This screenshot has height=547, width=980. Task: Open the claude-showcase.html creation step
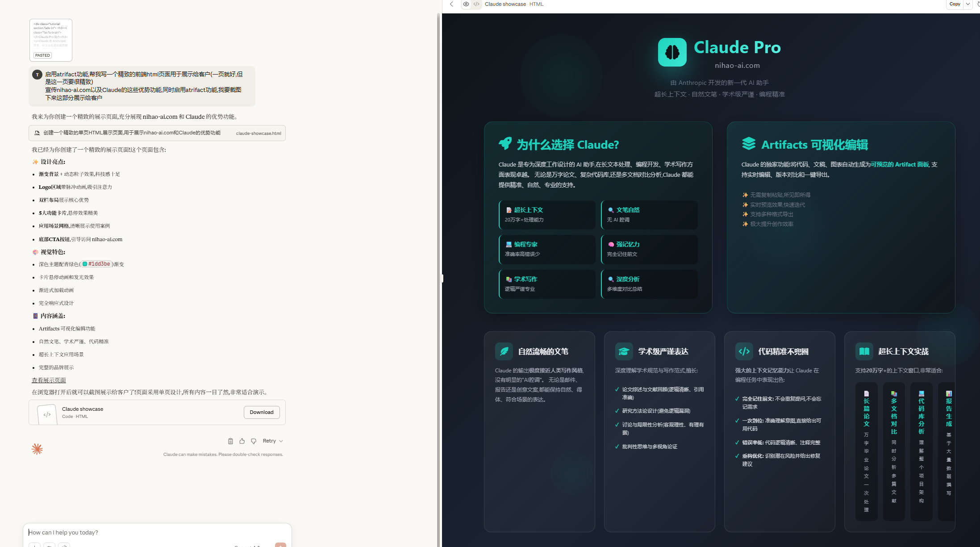click(x=157, y=133)
